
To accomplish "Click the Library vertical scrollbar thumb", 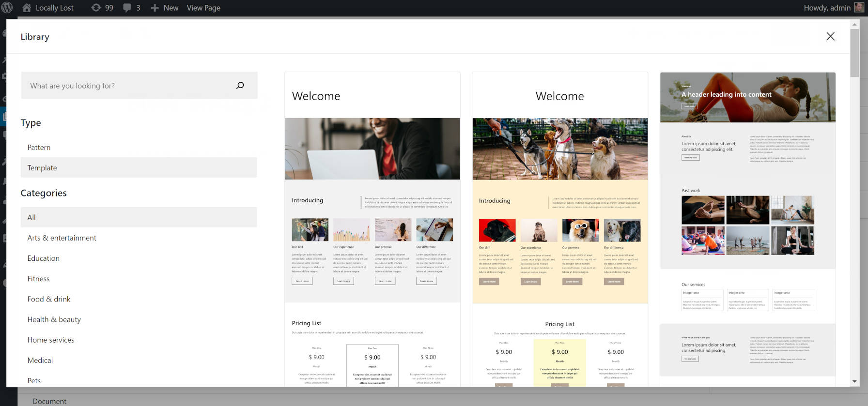I will 854,53.
